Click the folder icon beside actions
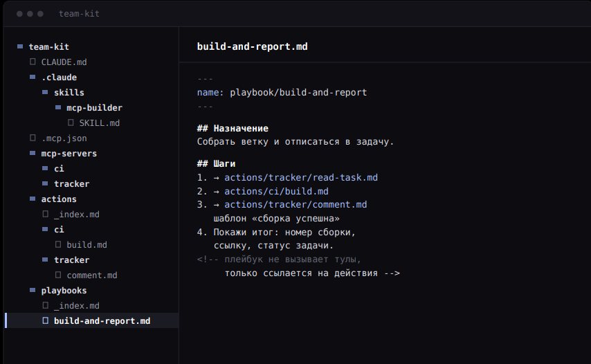591x364 pixels. point(33,199)
